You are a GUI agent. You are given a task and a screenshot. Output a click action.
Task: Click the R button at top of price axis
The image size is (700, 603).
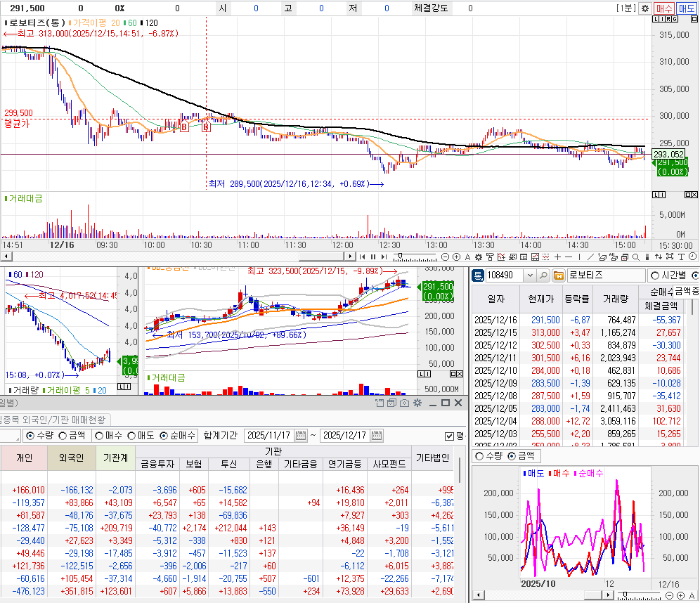668,19
